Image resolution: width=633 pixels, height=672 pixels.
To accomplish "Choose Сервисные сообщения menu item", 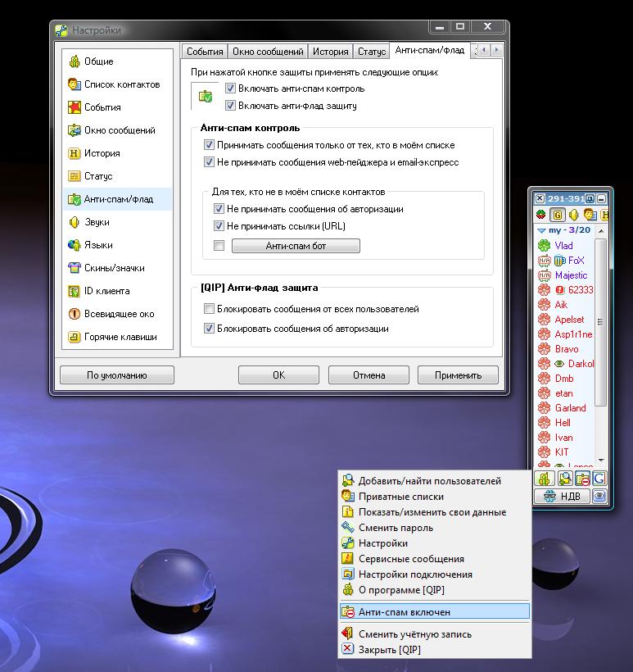I will pyautogui.click(x=435, y=559).
